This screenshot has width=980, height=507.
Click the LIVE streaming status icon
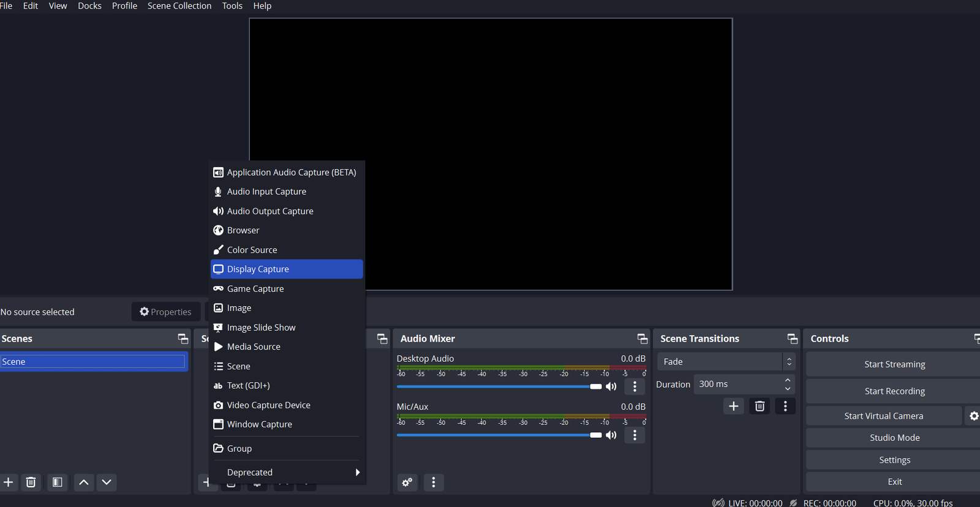click(x=718, y=503)
